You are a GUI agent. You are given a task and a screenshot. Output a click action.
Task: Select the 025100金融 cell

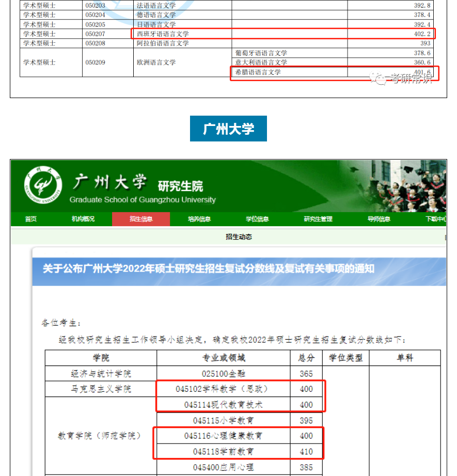click(x=224, y=373)
